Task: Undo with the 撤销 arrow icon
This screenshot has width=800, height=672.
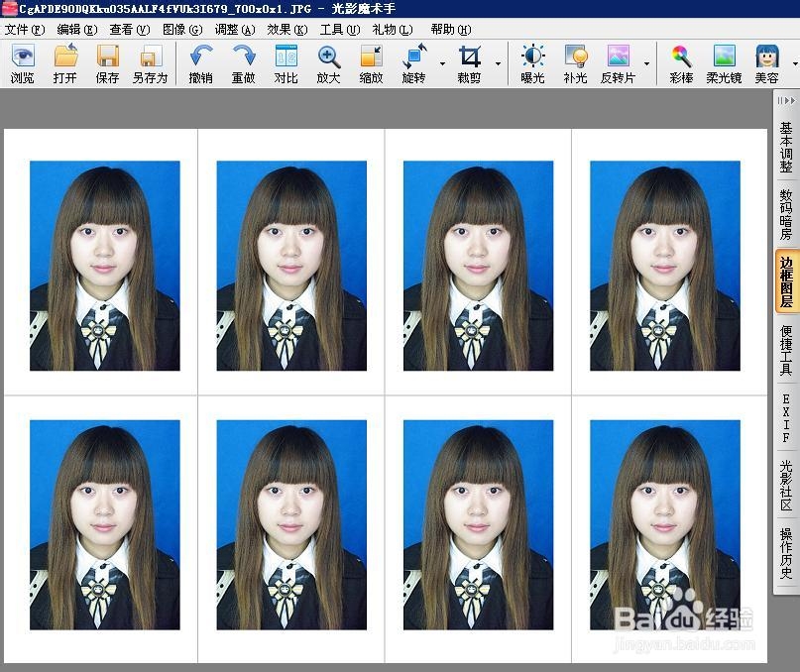Action: click(201, 63)
